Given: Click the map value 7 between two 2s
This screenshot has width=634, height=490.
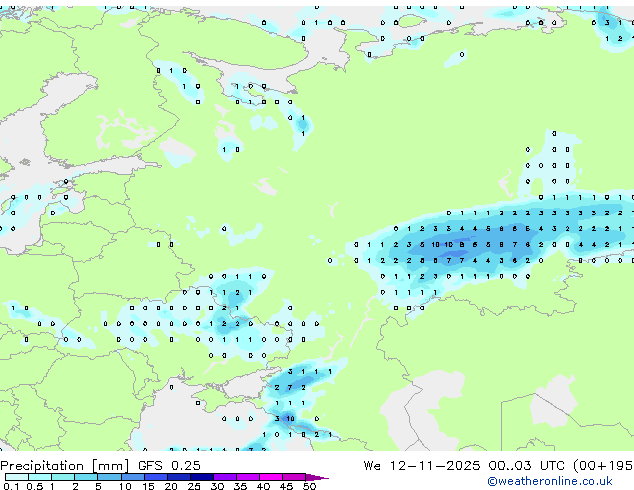Looking at the screenshot, I should point(290,387).
